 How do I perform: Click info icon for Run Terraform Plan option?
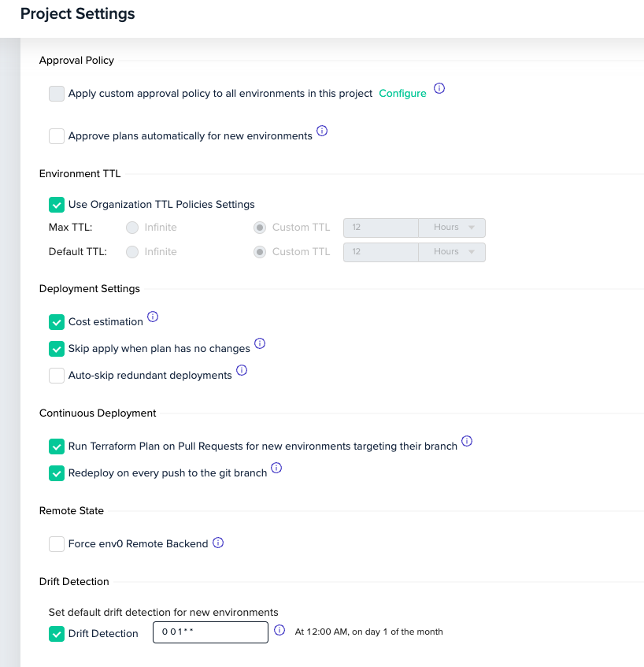tap(467, 441)
